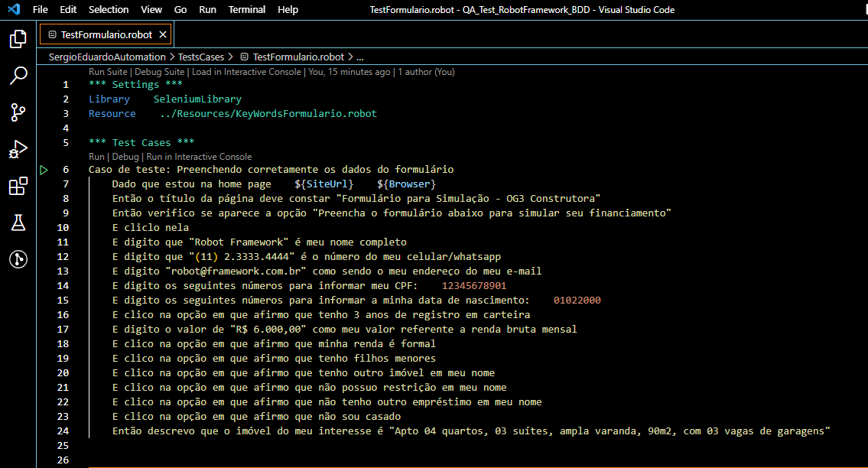The height and width of the screenshot is (468, 868).
Task: Open the Edit menu
Action: pyautogui.click(x=68, y=9)
